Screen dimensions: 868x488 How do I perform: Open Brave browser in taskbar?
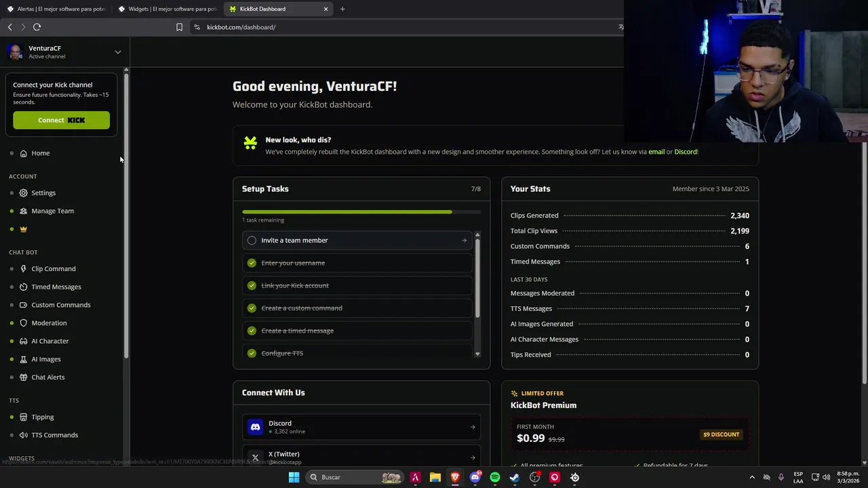click(455, 477)
